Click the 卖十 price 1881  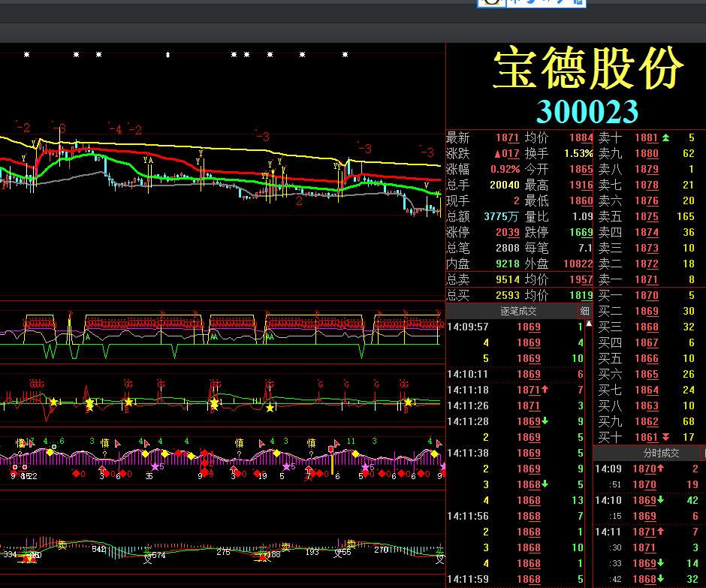(647, 137)
